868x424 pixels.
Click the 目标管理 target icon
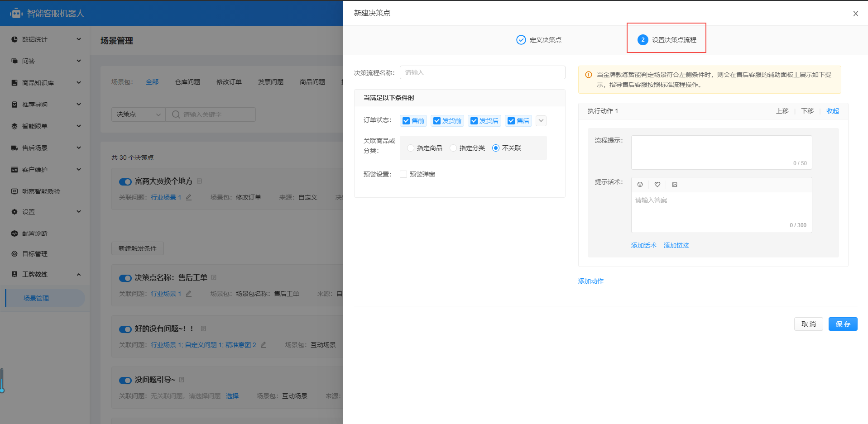[x=14, y=254]
